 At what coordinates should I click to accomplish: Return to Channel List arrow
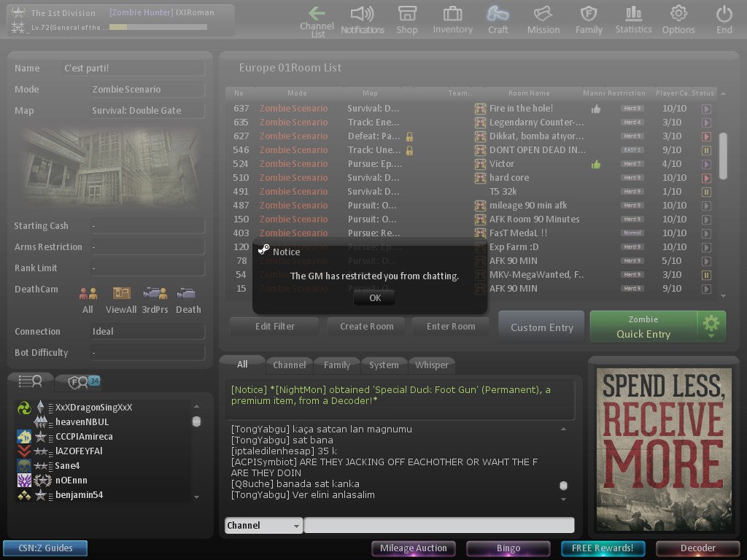(x=317, y=20)
